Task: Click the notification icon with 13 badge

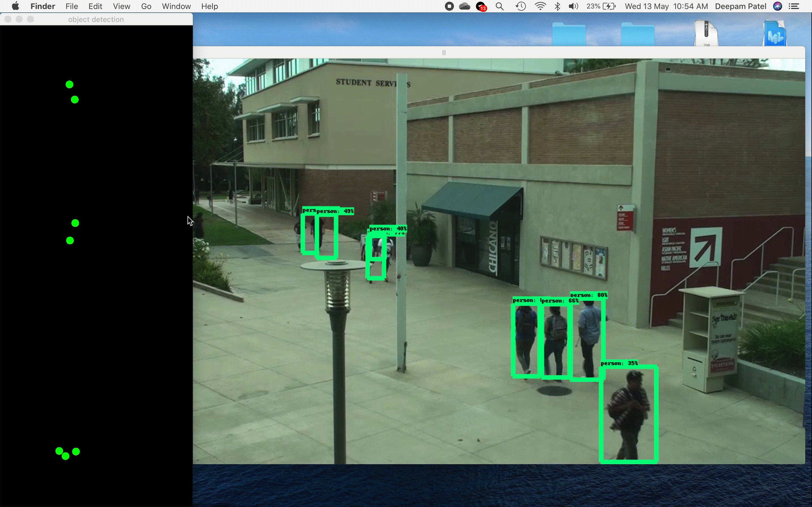Action: coord(481,6)
